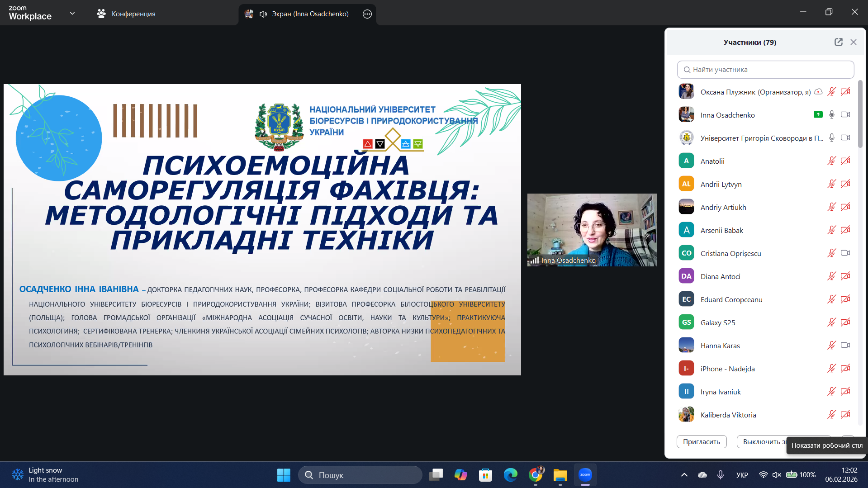
Task: Switch to the Конференция tab
Action: 126,14
